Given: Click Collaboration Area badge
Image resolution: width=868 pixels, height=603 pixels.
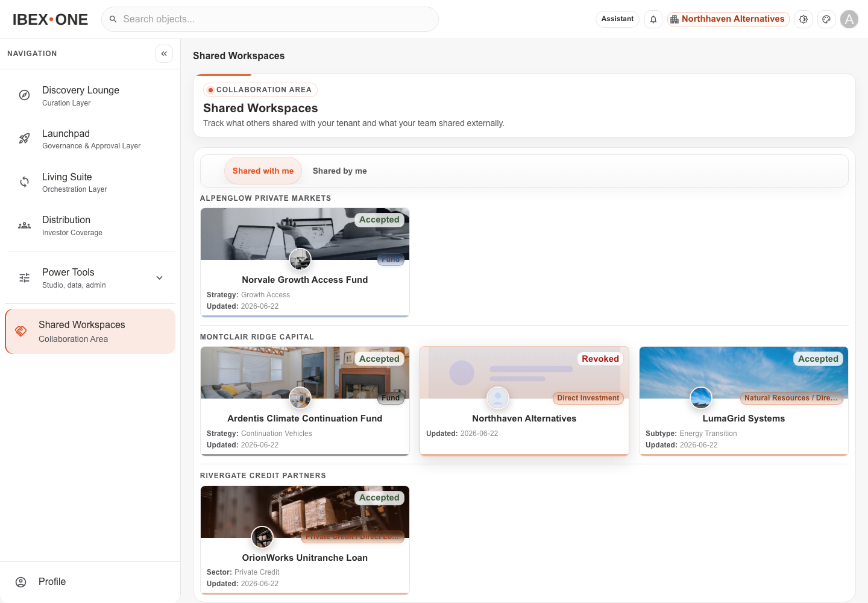Looking at the screenshot, I should (260, 90).
